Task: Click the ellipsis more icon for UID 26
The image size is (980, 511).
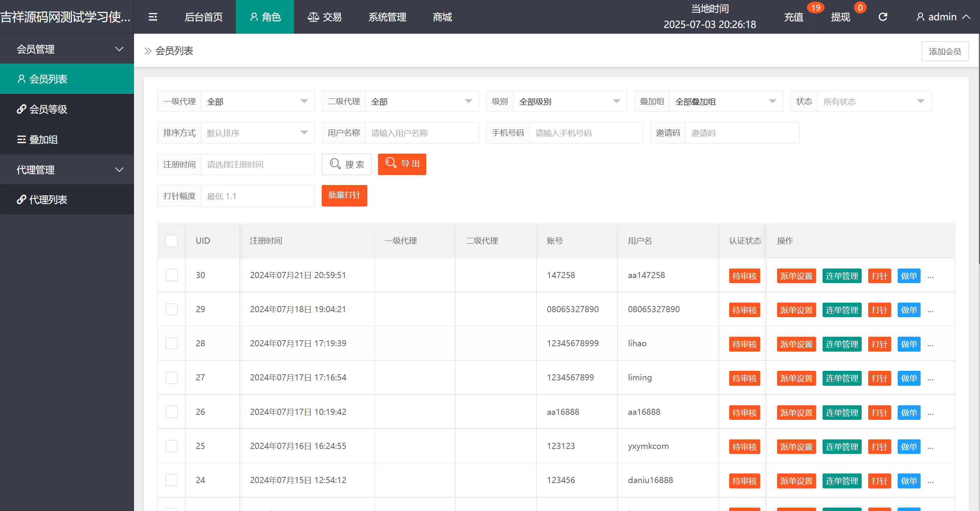Action: tap(931, 413)
